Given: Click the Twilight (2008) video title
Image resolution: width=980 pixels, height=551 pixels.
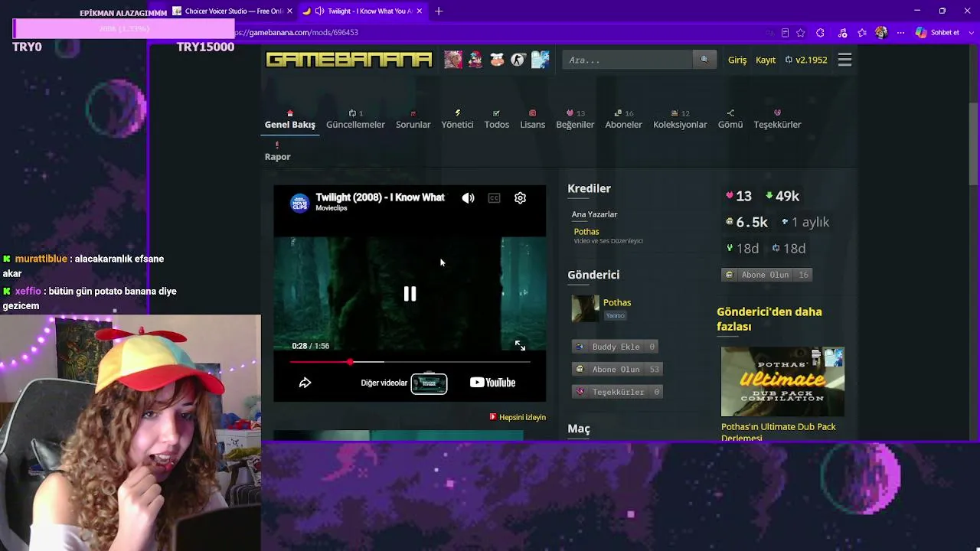Looking at the screenshot, I should [x=380, y=197].
